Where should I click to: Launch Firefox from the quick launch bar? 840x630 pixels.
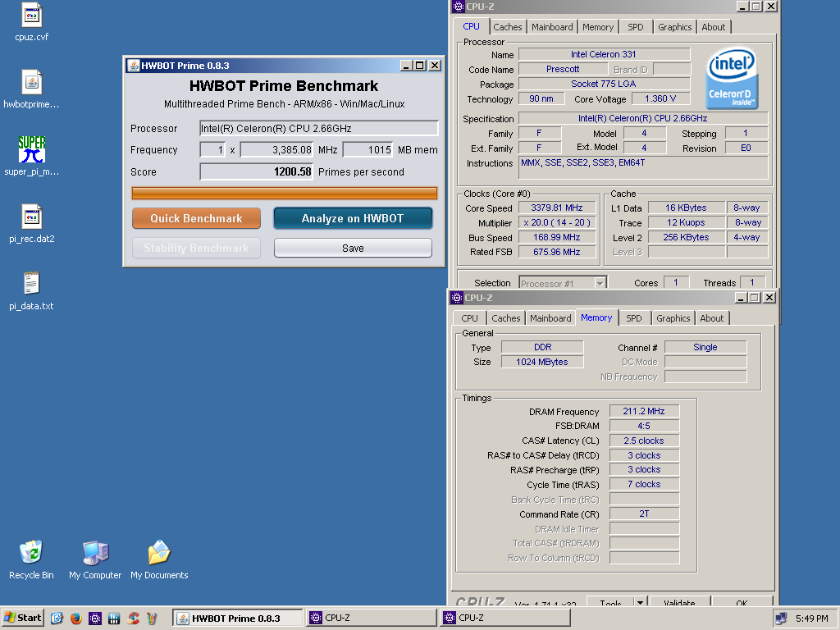click(x=76, y=619)
